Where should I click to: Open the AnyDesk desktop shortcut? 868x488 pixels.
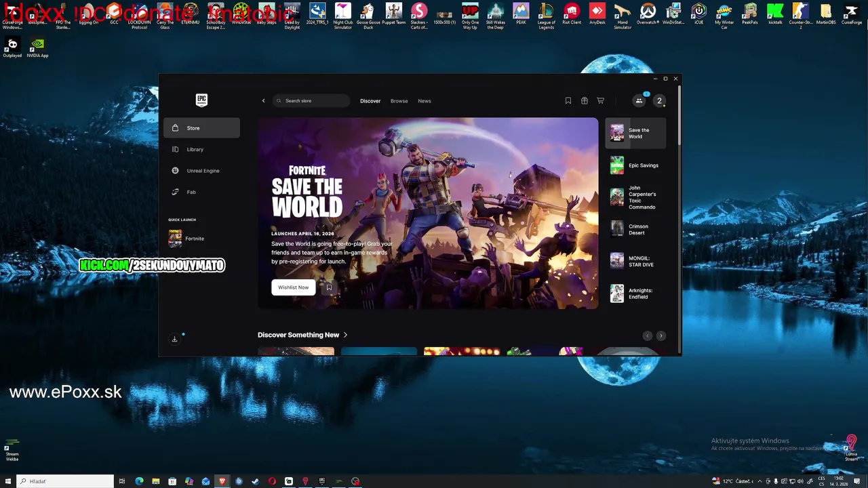pyautogui.click(x=597, y=14)
